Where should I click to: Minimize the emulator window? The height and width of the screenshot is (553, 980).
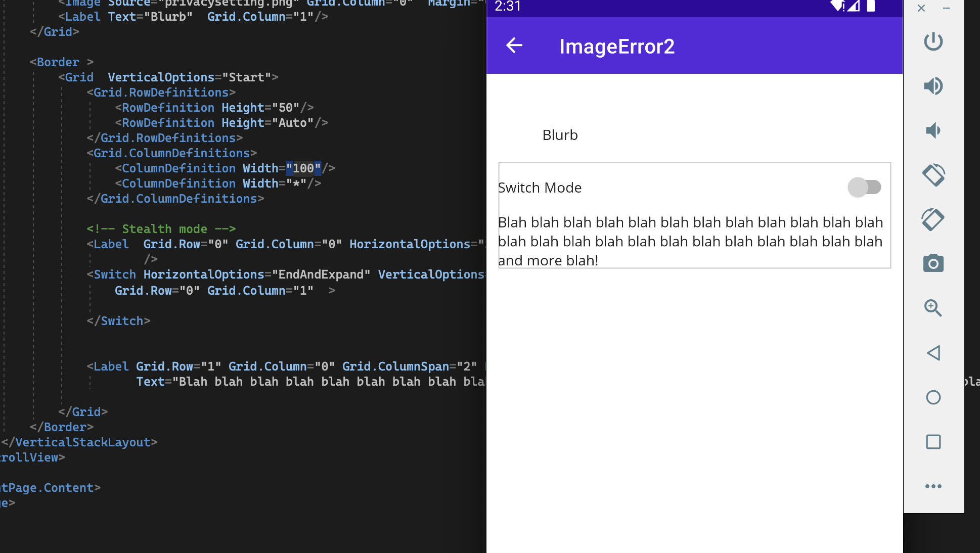pos(947,8)
